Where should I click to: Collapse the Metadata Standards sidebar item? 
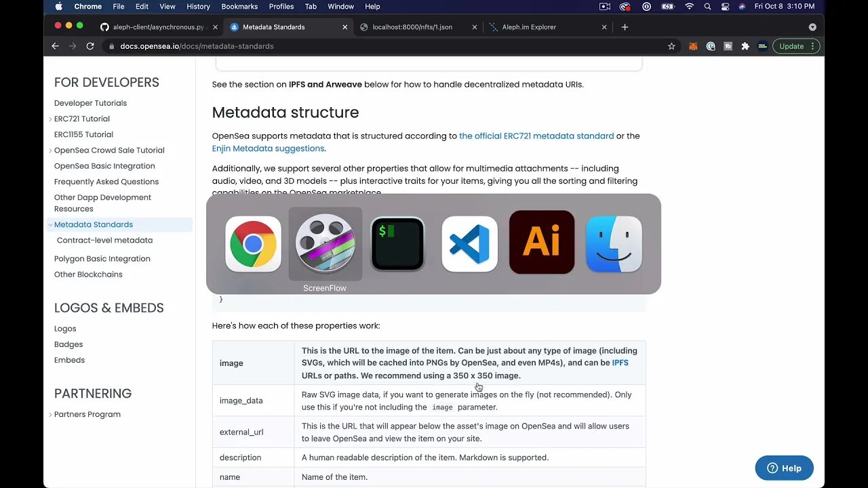click(x=50, y=225)
